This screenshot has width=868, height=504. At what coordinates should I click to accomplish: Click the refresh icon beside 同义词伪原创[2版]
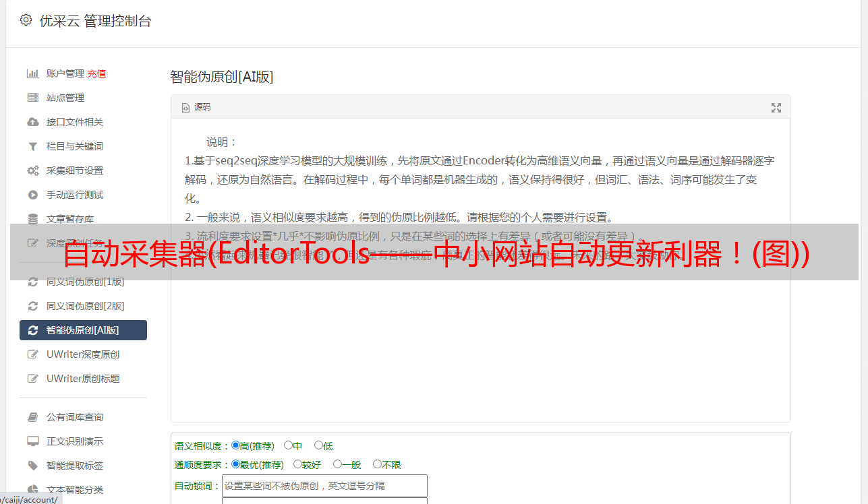[x=32, y=306]
